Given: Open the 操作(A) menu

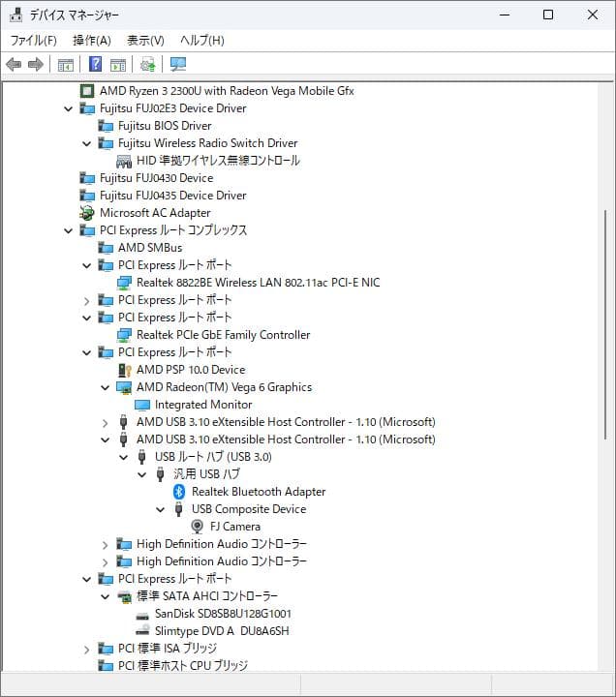Looking at the screenshot, I should click(x=92, y=41).
